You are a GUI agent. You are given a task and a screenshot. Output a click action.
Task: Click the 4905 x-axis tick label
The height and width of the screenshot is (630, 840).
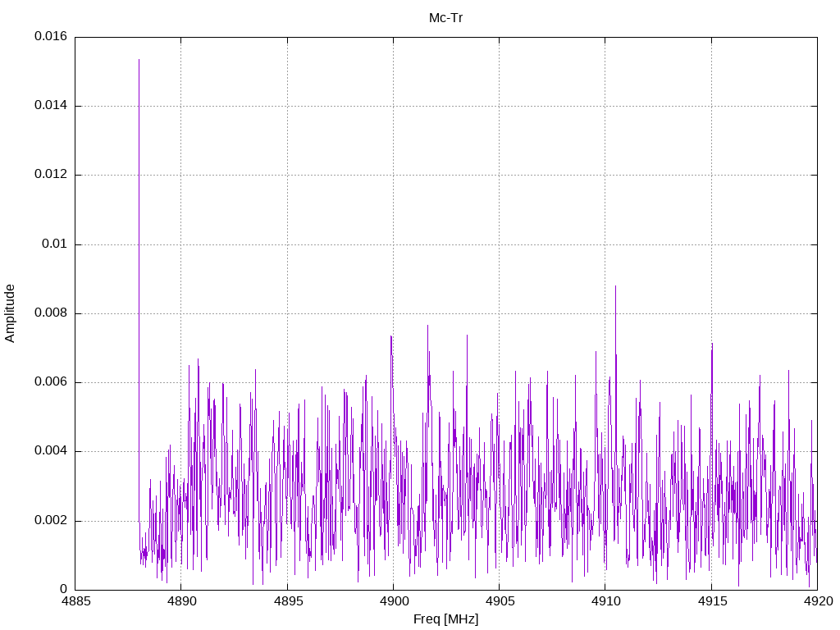click(500, 601)
